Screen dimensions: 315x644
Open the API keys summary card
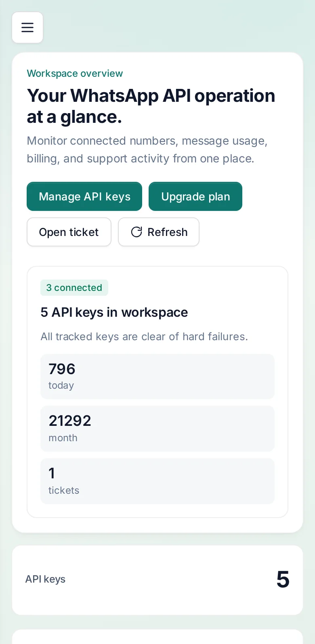(x=157, y=580)
